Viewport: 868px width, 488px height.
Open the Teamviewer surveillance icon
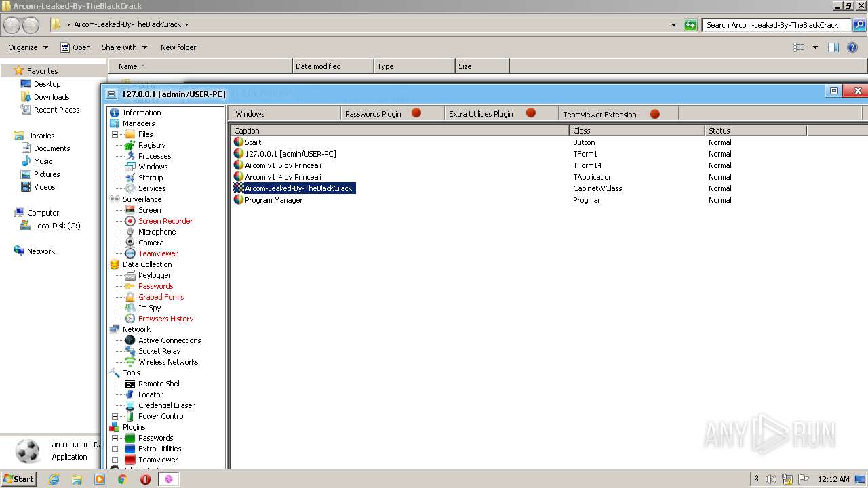point(130,253)
